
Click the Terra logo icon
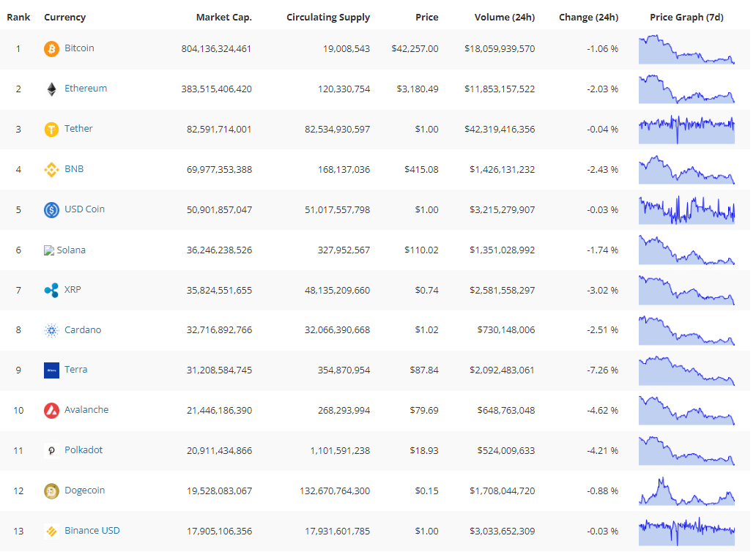[x=51, y=370]
